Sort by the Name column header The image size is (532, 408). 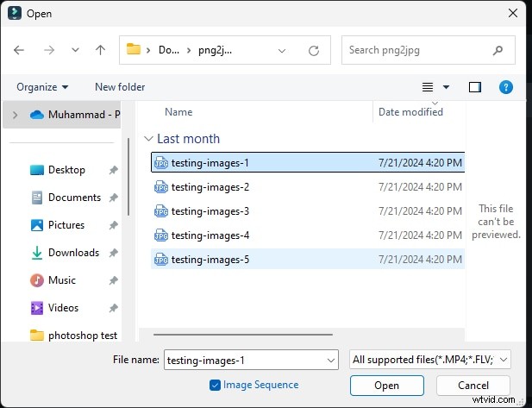(x=178, y=112)
